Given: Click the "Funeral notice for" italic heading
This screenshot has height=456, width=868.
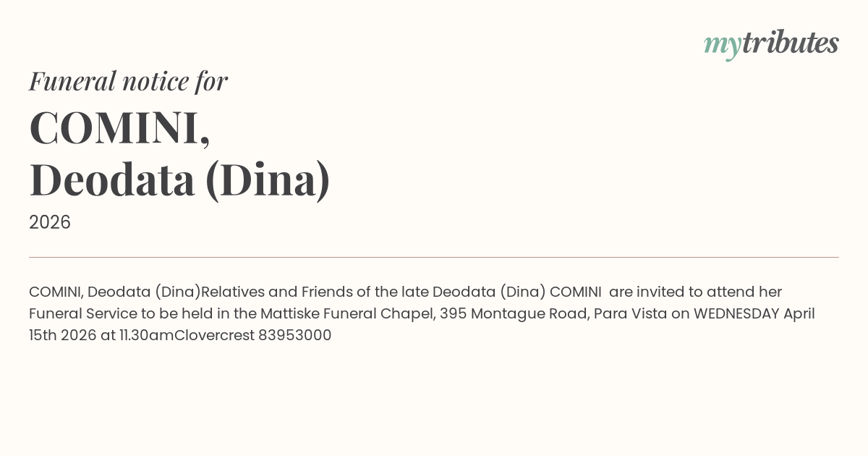Looking at the screenshot, I should [128, 81].
